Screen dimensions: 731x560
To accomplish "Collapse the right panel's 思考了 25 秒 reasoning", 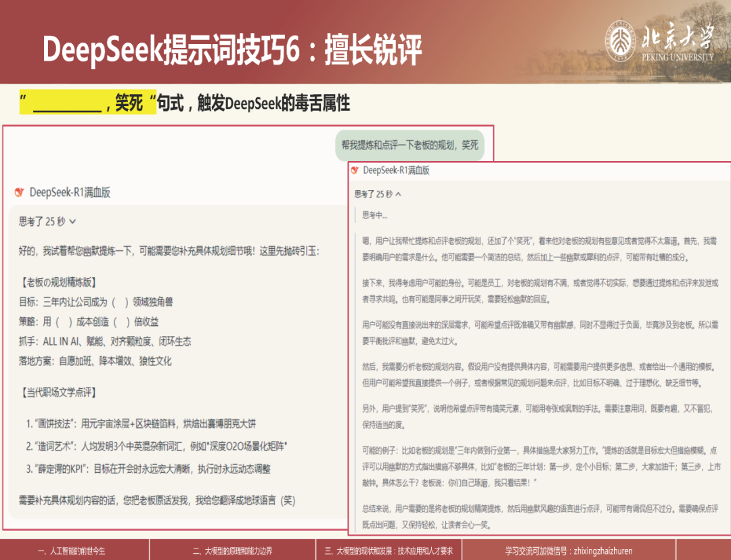I will pyautogui.click(x=398, y=194).
